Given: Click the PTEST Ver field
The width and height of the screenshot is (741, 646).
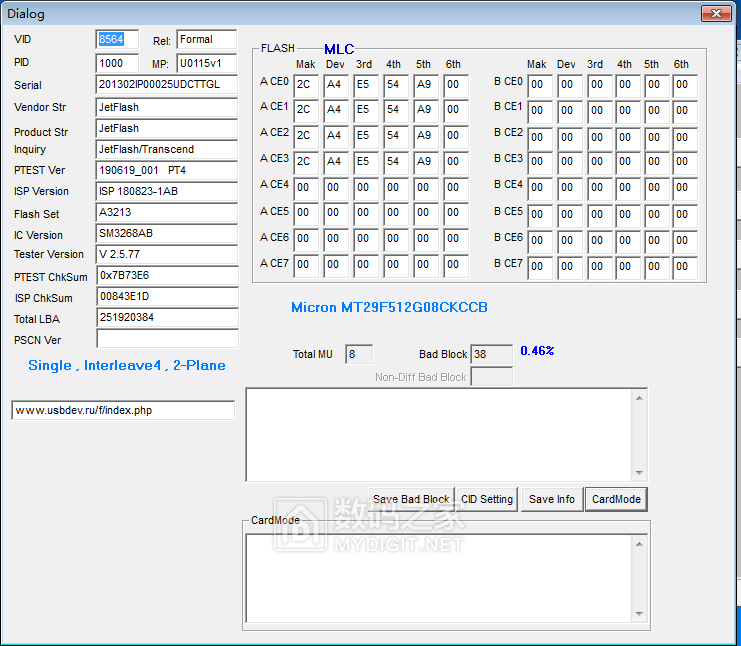Looking at the screenshot, I should tap(167, 170).
